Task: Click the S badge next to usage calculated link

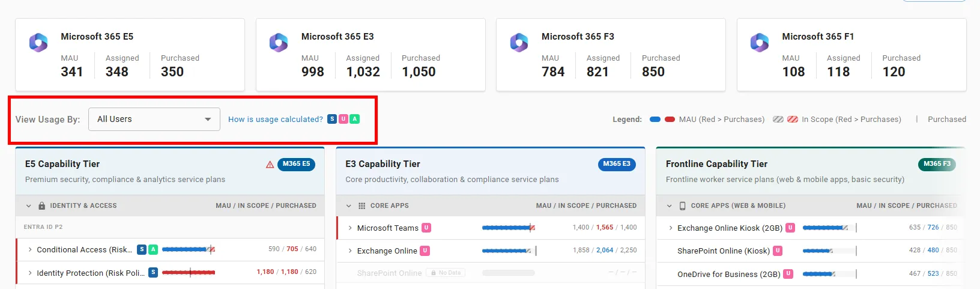Action: [x=332, y=119]
